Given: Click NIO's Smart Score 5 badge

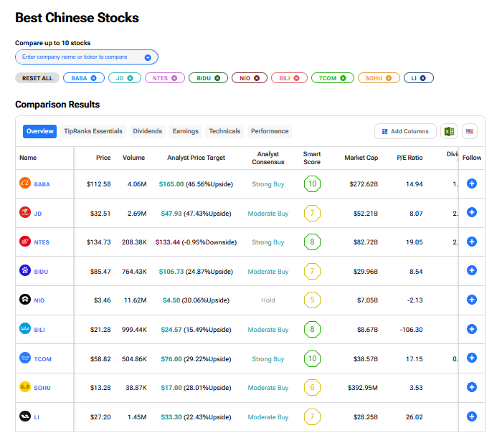Looking at the screenshot, I should click(312, 300).
